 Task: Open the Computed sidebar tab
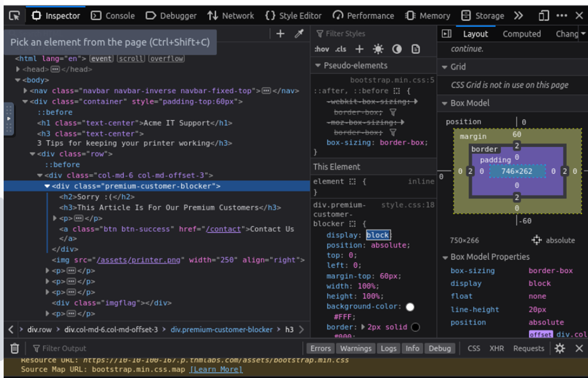(522, 34)
